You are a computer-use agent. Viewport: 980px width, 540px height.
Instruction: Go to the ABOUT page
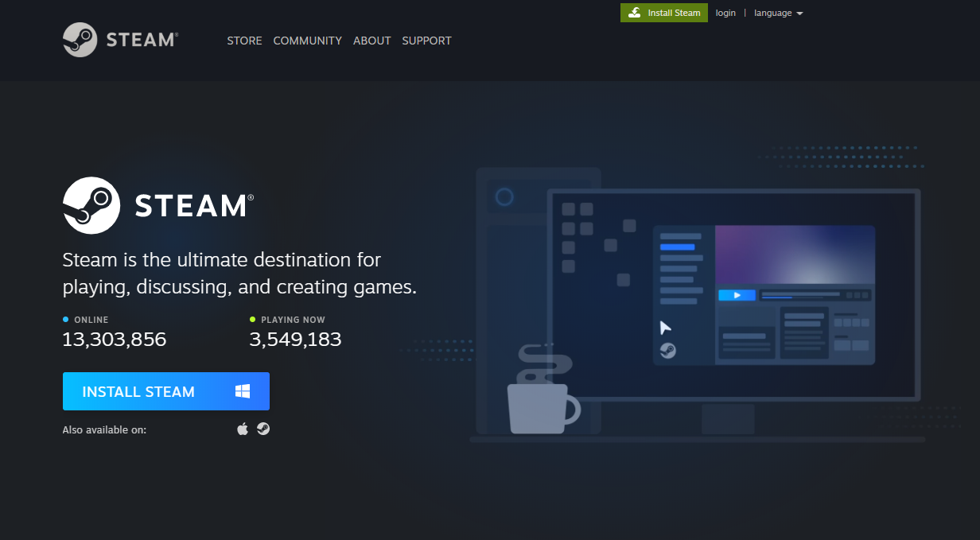click(x=372, y=41)
